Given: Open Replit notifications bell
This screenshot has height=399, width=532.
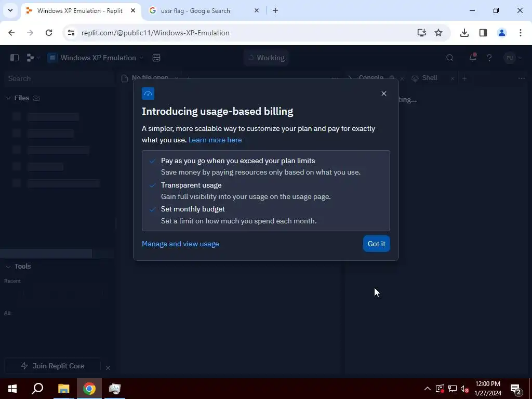Looking at the screenshot, I should [472, 57].
